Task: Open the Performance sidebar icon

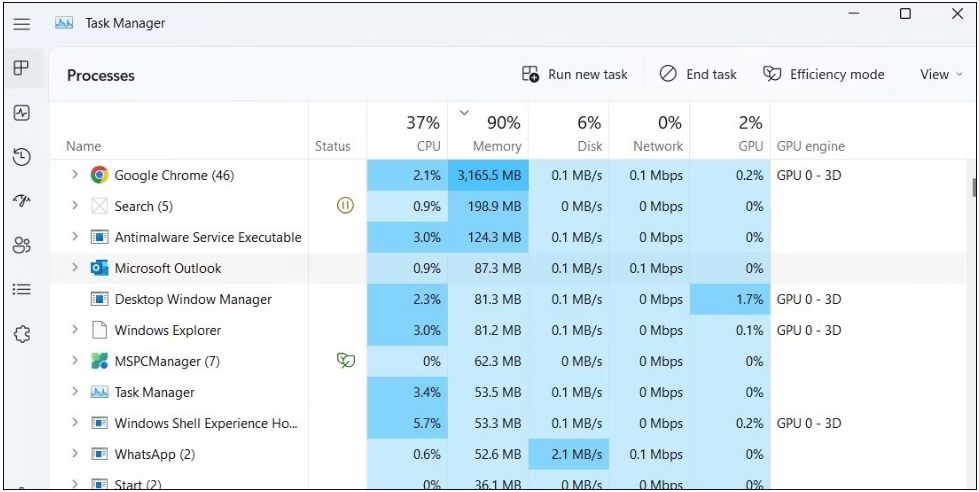Action: tap(22, 113)
